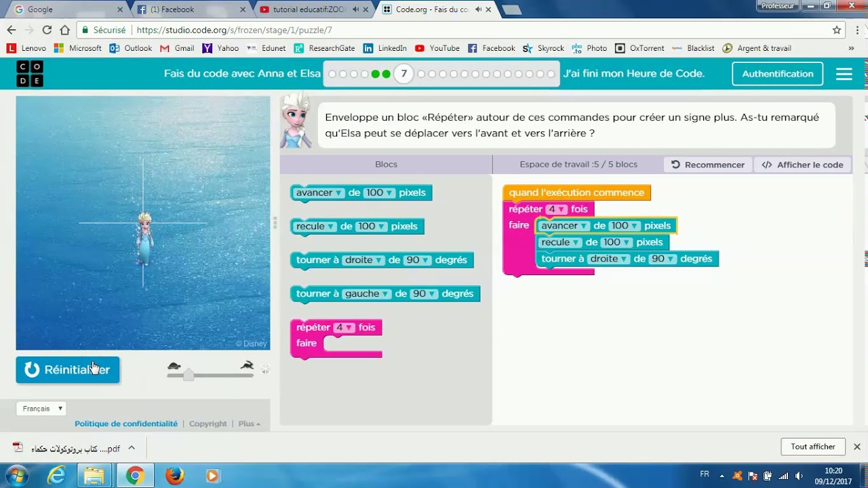Open Skyrock bookmark
Screen dimensions: 868x488
(x=544, y=48)
